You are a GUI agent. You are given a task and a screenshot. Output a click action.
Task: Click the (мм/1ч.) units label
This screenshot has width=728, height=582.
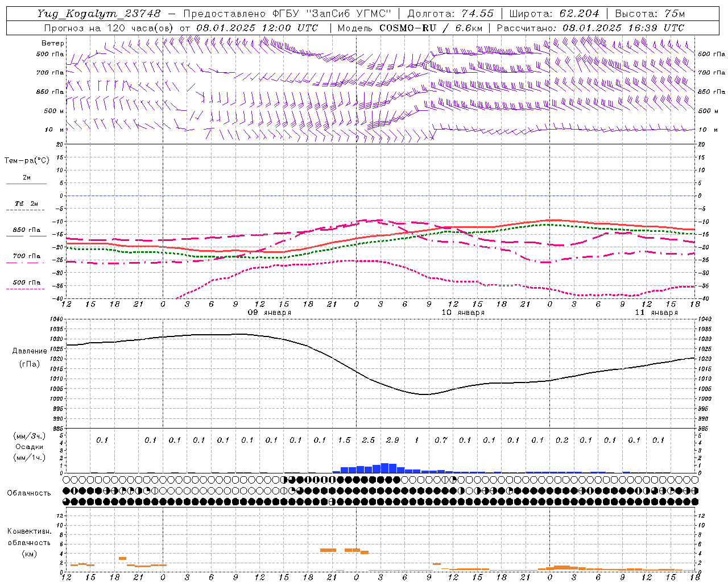(30, 458)
